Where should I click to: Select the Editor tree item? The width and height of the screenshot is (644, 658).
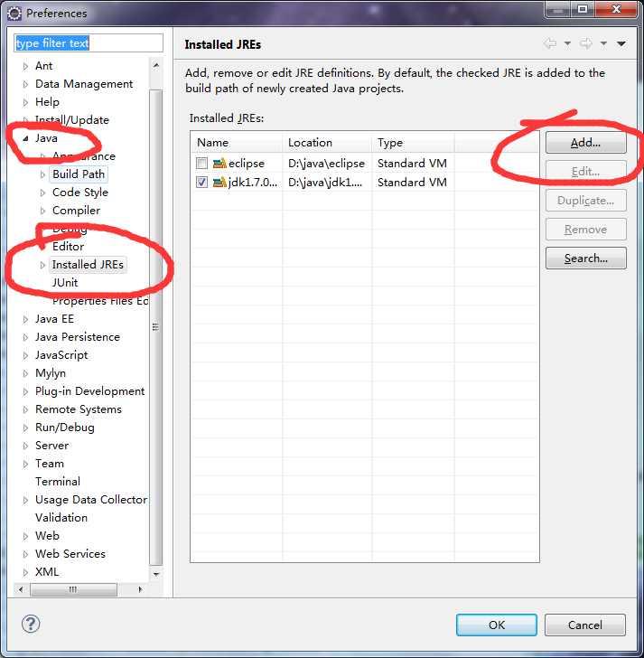click(x=68, y=247)
